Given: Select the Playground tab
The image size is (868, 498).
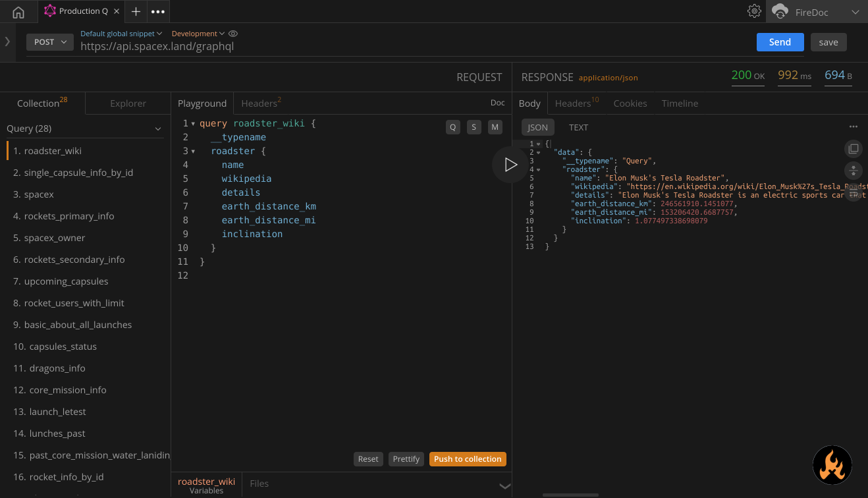Looking at the screenshot, I should (202, 103).
